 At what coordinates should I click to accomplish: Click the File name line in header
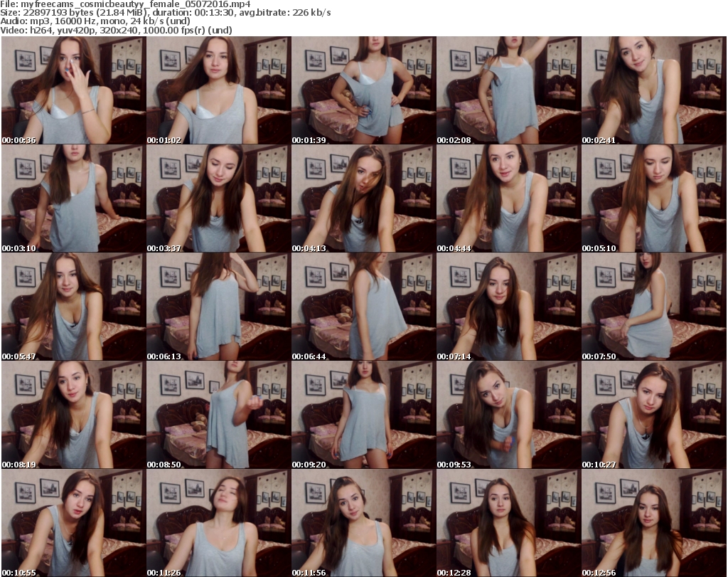(125, 4)
